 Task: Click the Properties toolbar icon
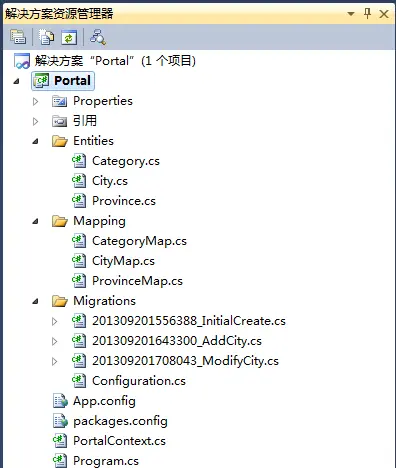click(x=18, y=37)
